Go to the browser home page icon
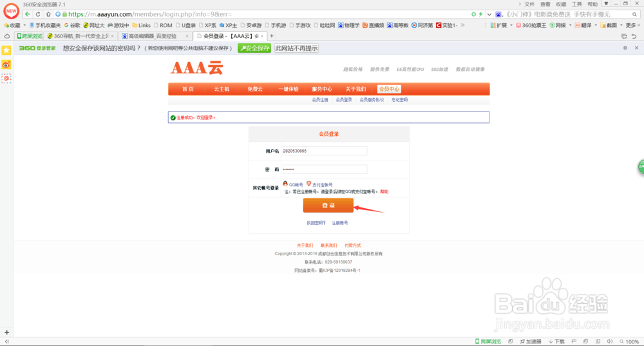 pyautogui.click(x=48, y=14)
